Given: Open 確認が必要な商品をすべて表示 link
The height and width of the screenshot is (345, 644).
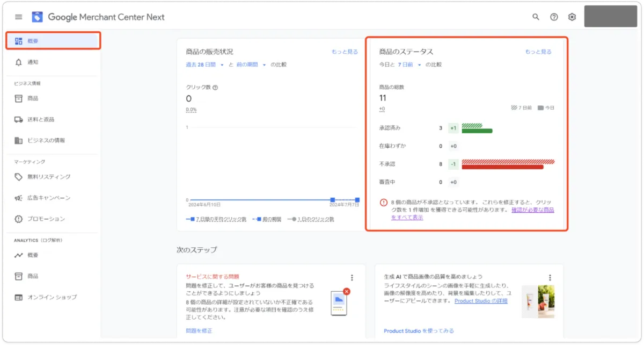Looking at the screenshot, I should [473, 214].
